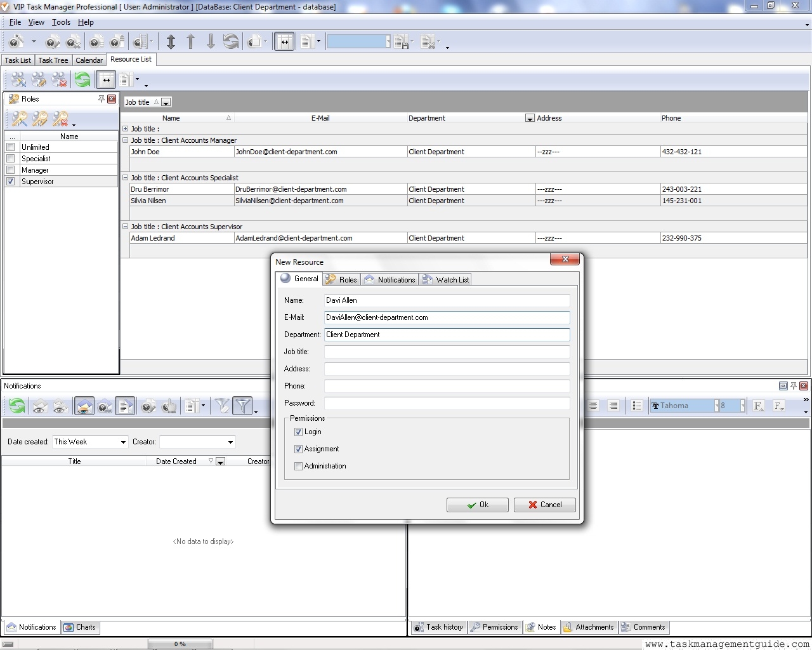Switch to the Calendar tab
This screenshot has height=650, width=812.
coord(89,60)
